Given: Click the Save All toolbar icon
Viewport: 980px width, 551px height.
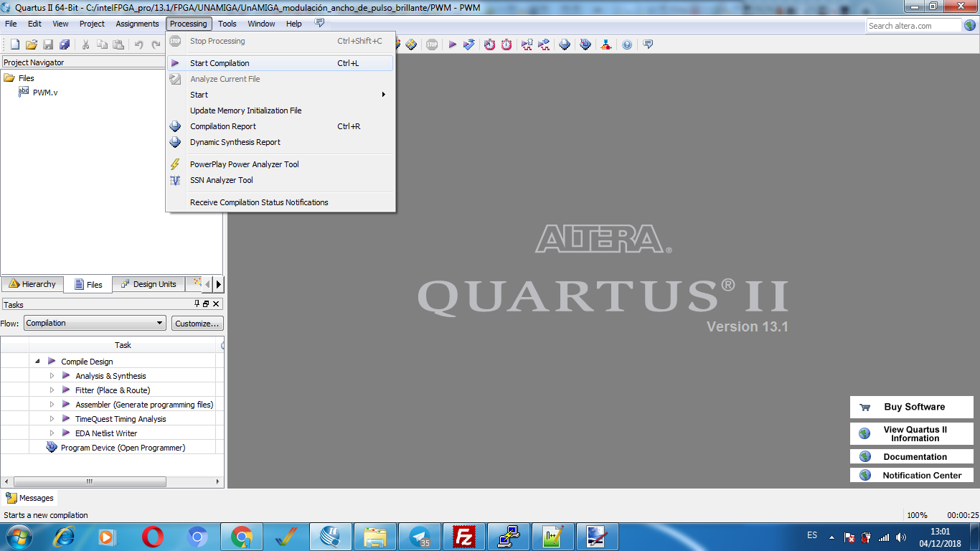Looking at the screenshot, I should [x=65, y=44].
